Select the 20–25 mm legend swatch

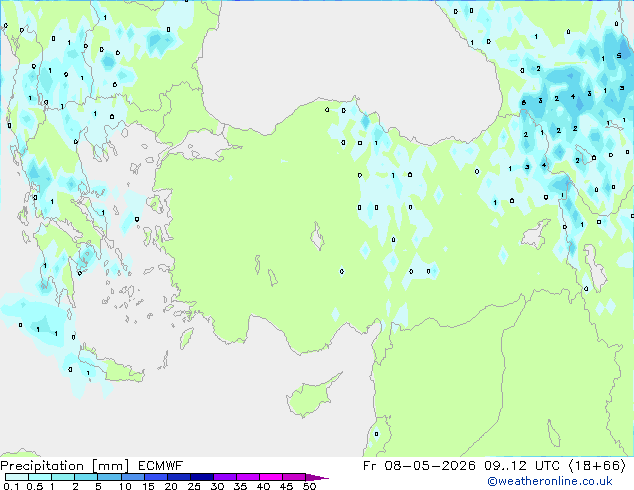[178, 477]
